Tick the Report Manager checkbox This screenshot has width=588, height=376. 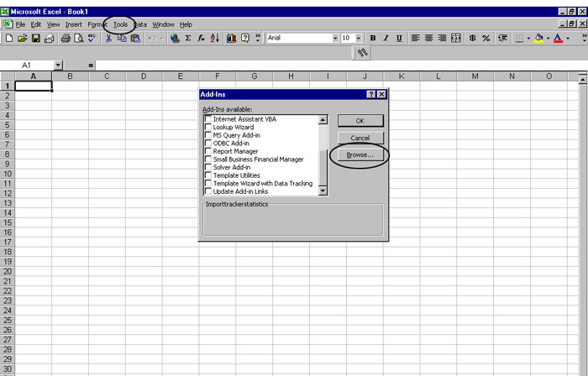208,151
